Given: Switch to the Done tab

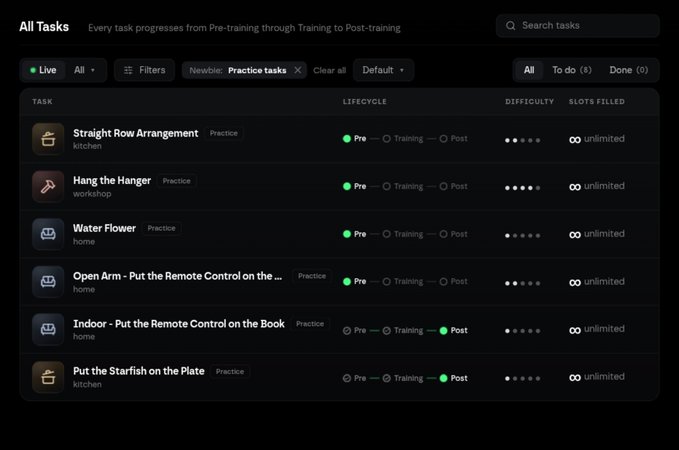Looking at the screenshot, I should pos(628,70).
